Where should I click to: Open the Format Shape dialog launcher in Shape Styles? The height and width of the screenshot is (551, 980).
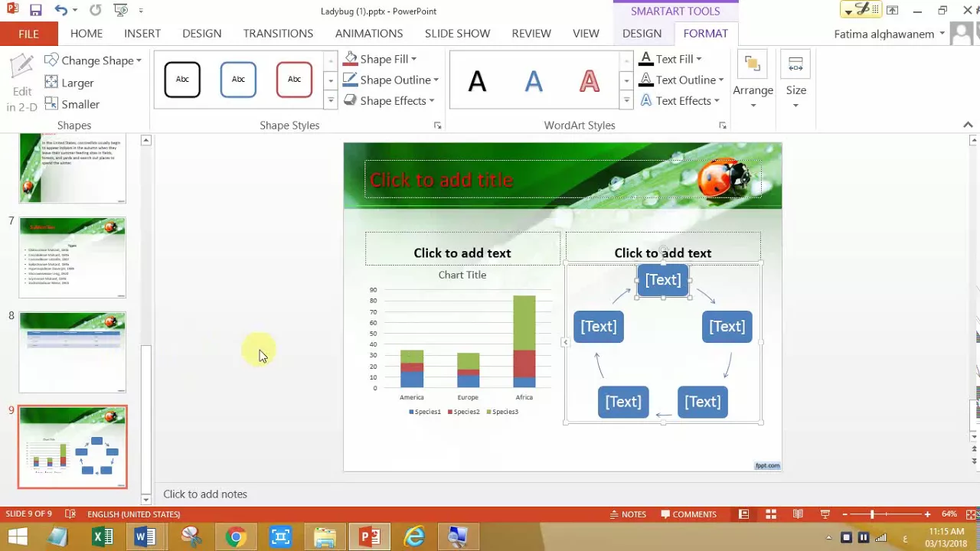coord(438,126)
